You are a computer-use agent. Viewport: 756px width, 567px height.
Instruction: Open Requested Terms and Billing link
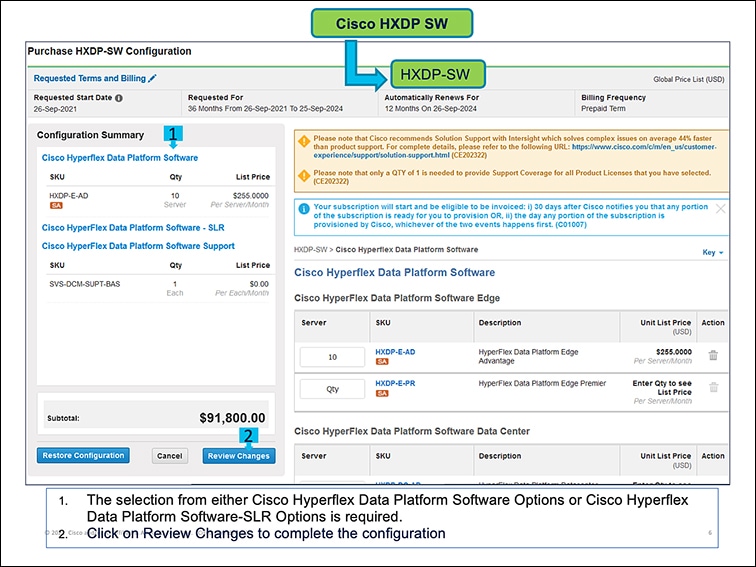(x=90, y=78)
